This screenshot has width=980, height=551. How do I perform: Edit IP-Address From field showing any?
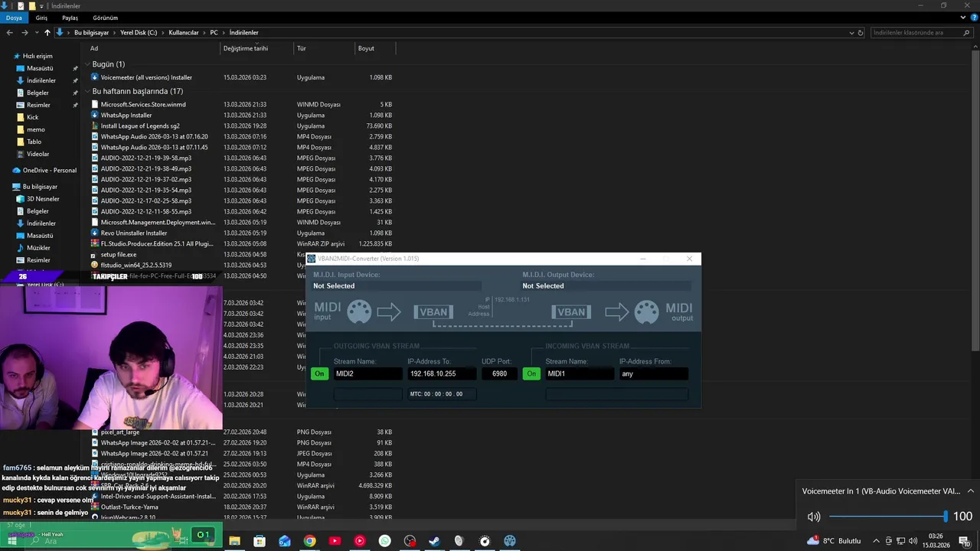(x=654, y=373)
